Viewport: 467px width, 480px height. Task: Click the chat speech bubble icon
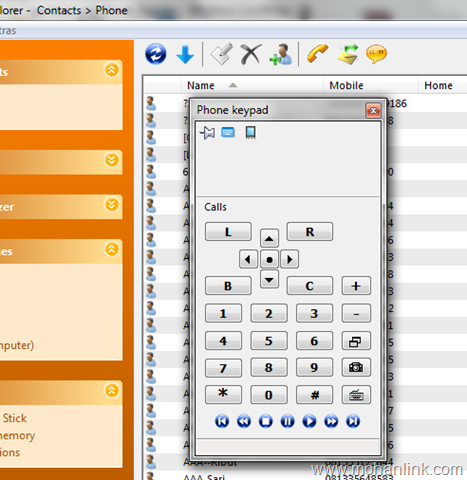coord(376,54)
